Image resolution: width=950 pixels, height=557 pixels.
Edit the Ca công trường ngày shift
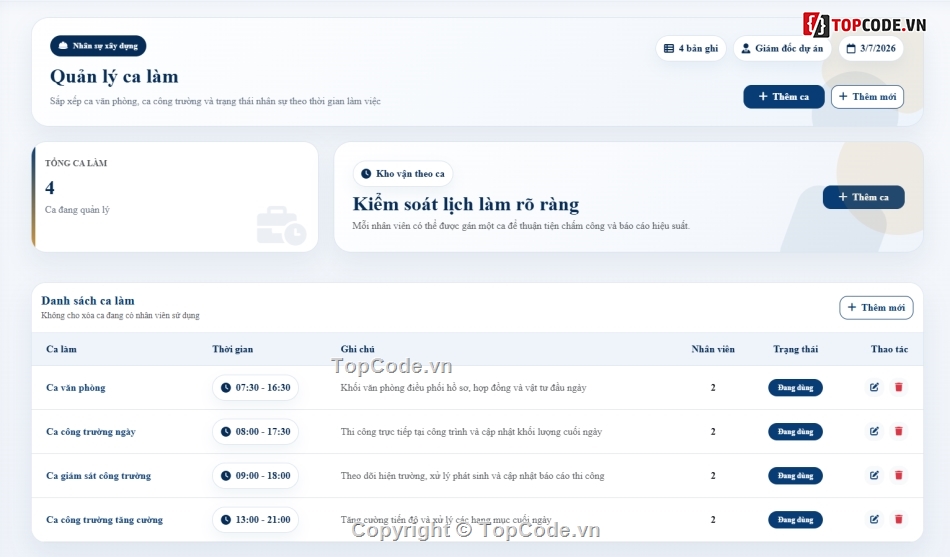[874, 432]
